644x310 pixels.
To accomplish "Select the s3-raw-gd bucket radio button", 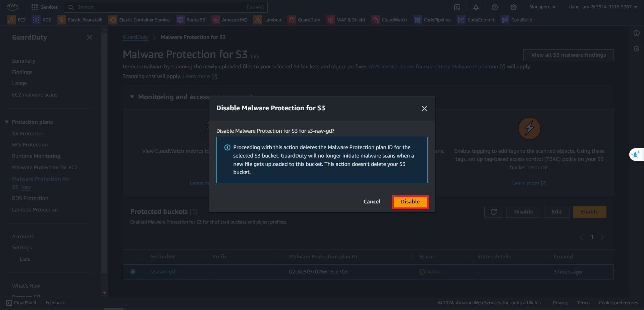I will click(x=133, y=272).
